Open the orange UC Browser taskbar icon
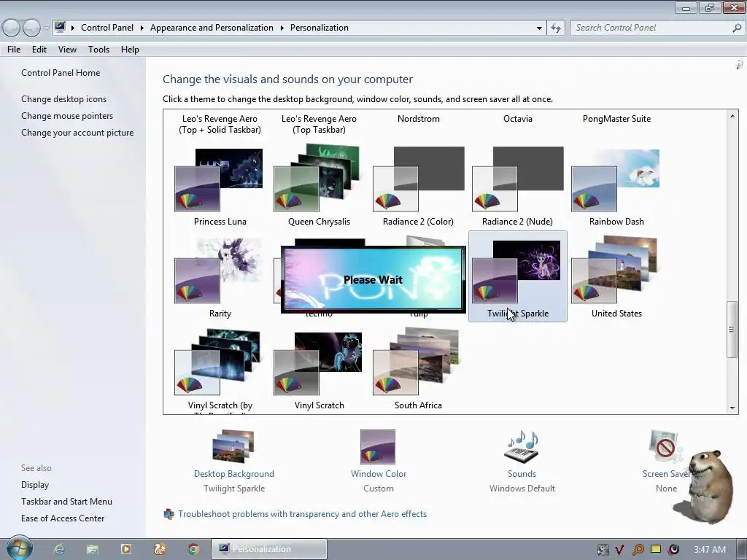This screenshot has height=560, width=747. pyautogui.click(x=160, y=549)
